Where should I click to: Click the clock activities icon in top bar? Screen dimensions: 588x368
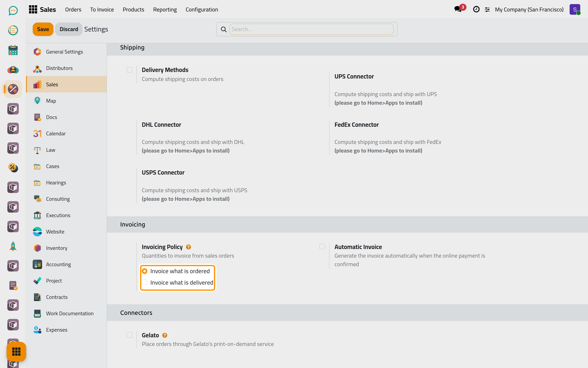(x=476, y=9)
